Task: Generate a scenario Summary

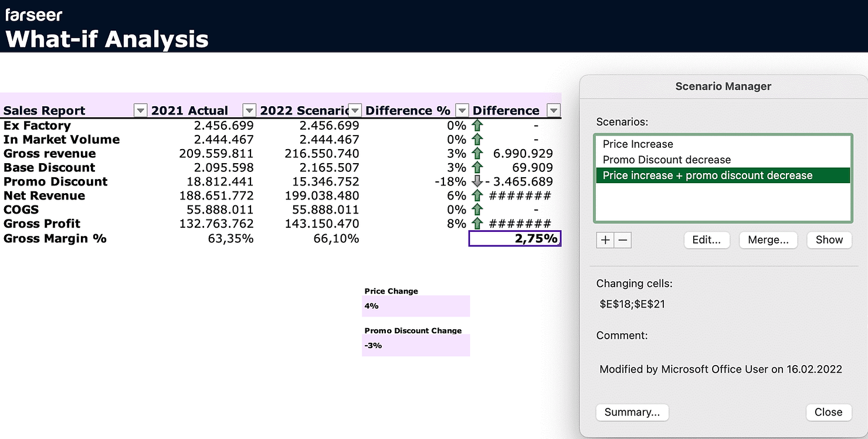Action: [x=632, y=412]
